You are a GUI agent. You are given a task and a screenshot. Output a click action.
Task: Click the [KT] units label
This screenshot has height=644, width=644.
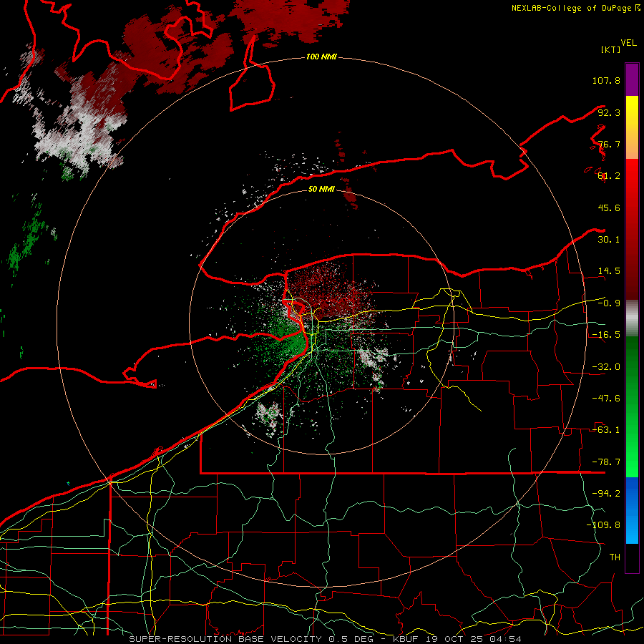(610, 49)
